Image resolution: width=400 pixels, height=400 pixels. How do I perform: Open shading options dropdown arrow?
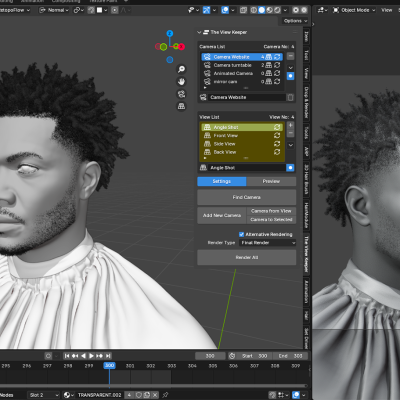pos(285,10)
